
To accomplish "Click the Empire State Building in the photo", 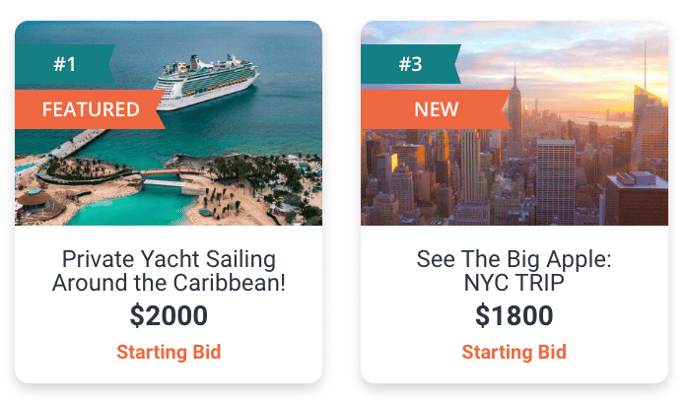I will [515, 110].
